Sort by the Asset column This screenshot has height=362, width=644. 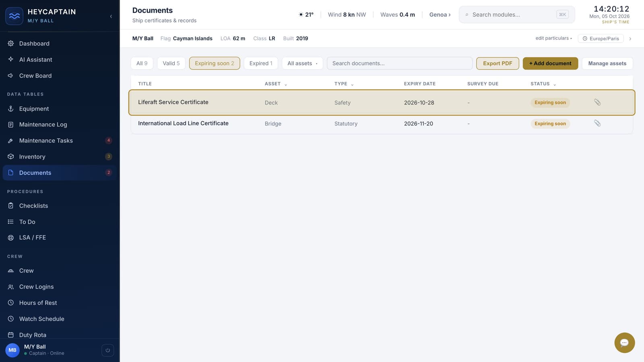point(276,84)
